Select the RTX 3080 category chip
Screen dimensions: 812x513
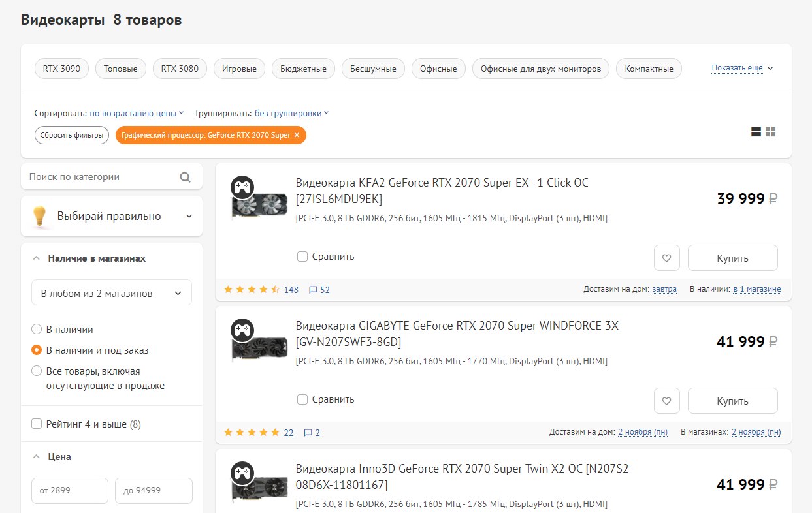tap(180, 69)
